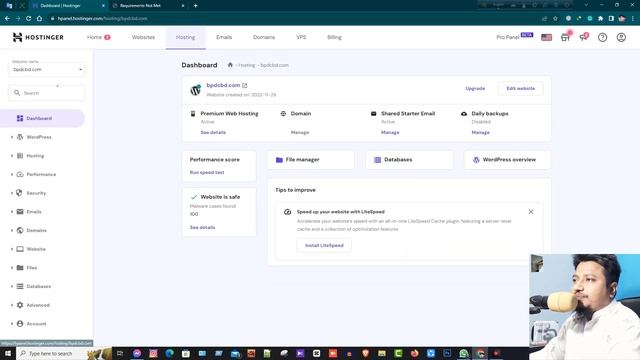Switch to the VPS top tab
This screenshot has height=360, width=640.
point(301,37)
